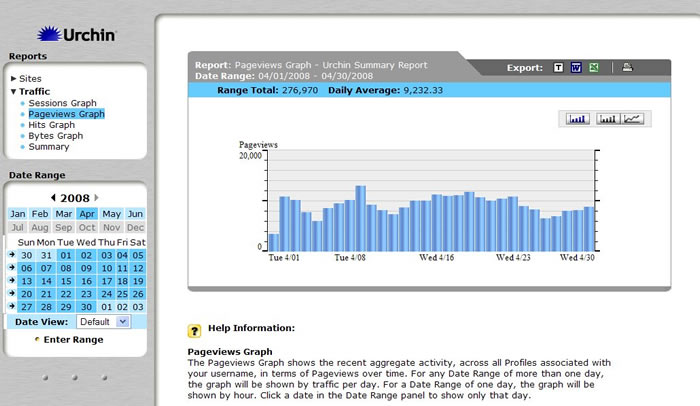Select February in the month picker
The width and height of the screenshot is (700, 406).
click(x=40, y=214)
